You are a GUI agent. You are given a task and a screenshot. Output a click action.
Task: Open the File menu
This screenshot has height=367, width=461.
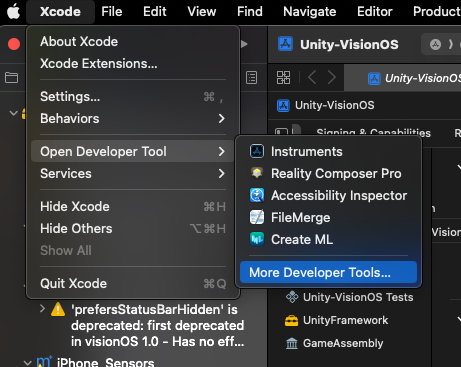coord(112,12)
